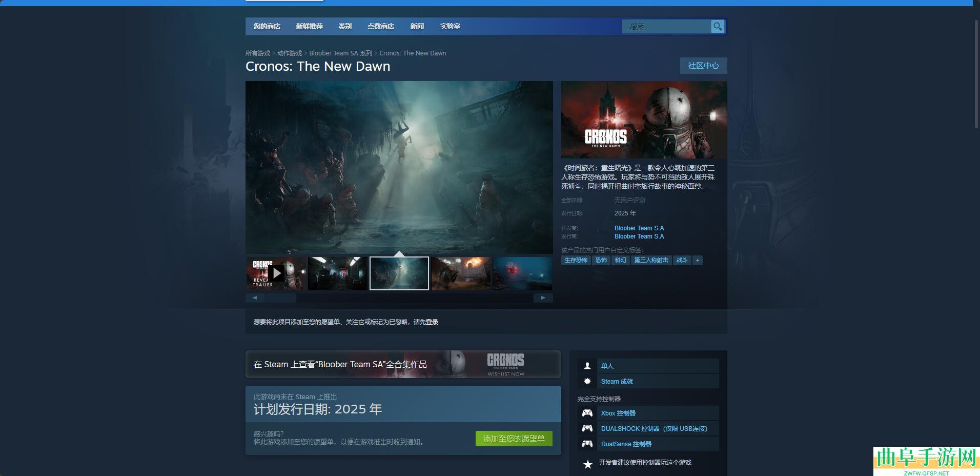980x476 pixels.
Task: Open the Cronos: The New Dawn breadcrumb
Action: (413, 53)
